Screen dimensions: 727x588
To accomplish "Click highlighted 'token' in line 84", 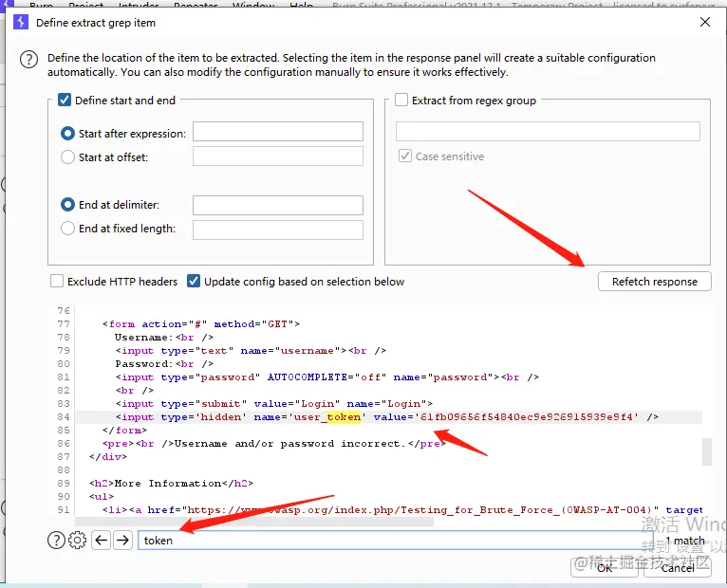I will pos(344,417).
